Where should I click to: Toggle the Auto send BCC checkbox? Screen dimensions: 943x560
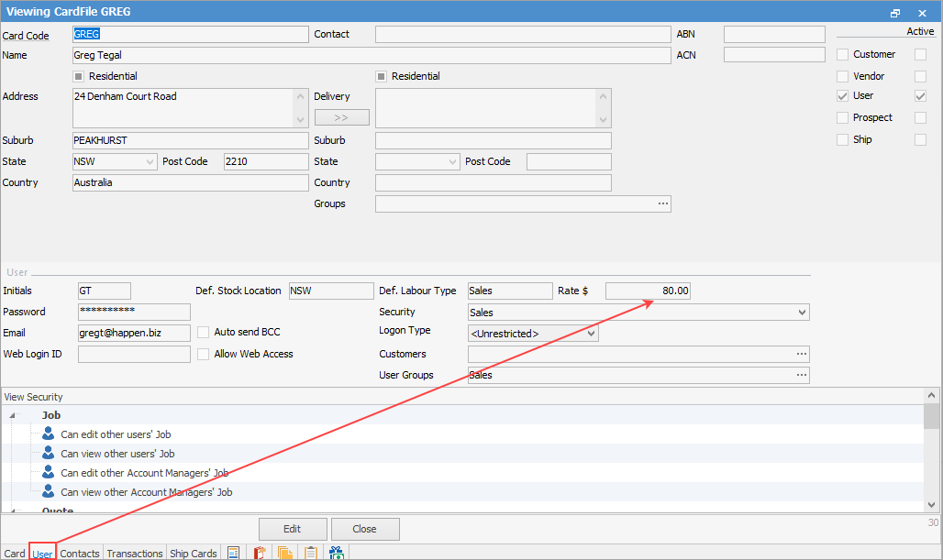coord(204,333)
